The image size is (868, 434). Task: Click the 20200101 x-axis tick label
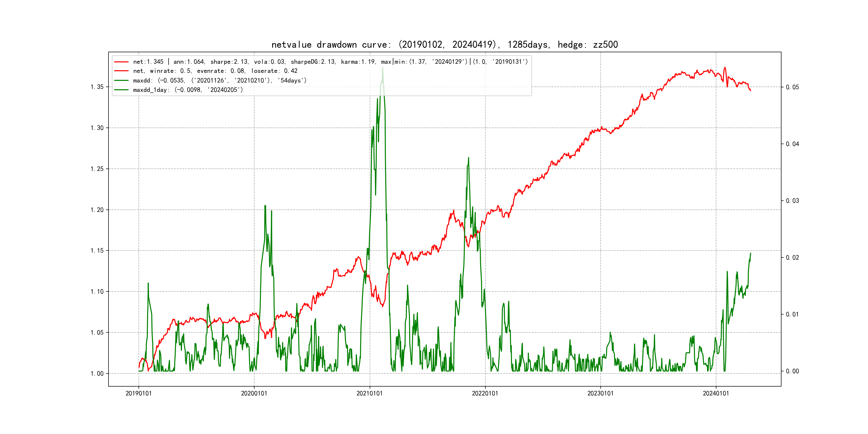tap(254, 393)
